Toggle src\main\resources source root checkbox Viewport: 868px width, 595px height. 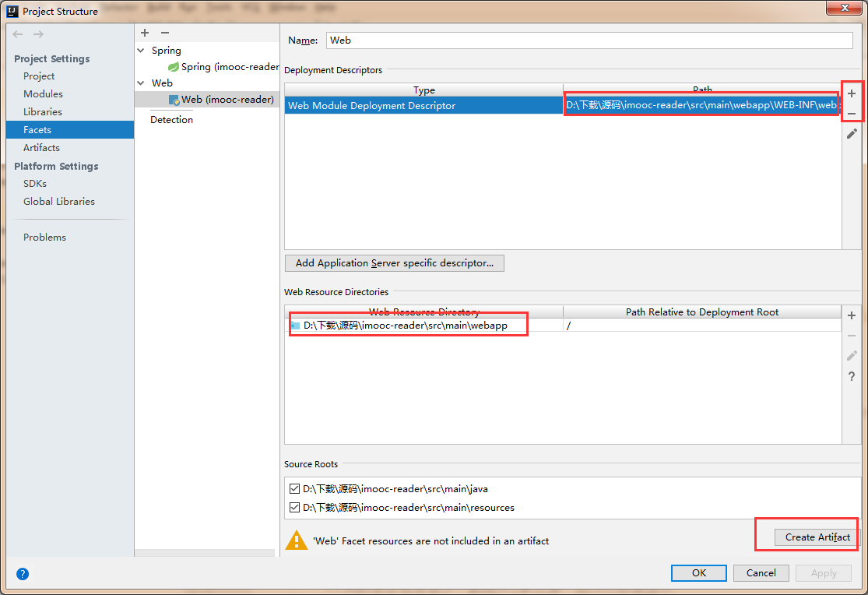click(294, 508)
